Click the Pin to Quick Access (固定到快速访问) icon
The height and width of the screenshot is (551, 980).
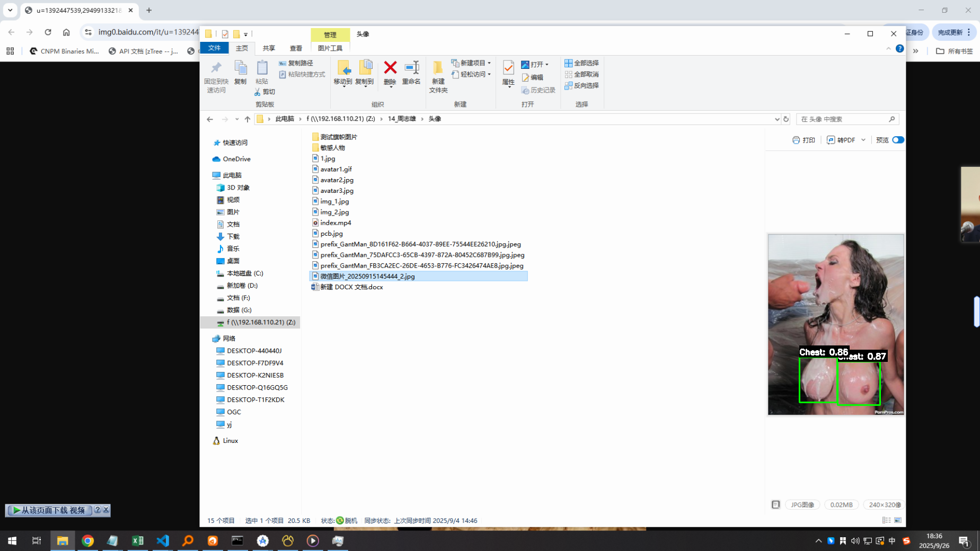(x=216, y=76)
